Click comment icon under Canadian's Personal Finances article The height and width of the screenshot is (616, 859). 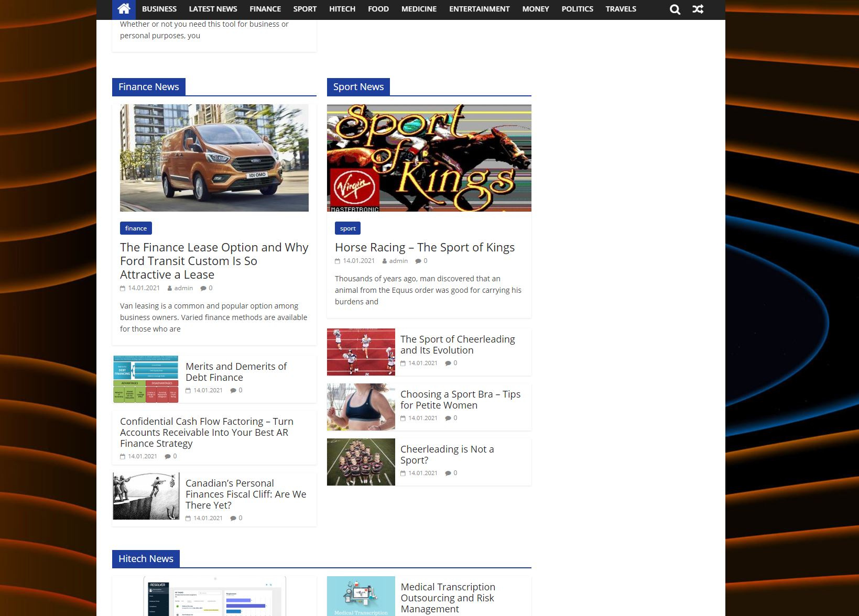click(x=233, y=518)
